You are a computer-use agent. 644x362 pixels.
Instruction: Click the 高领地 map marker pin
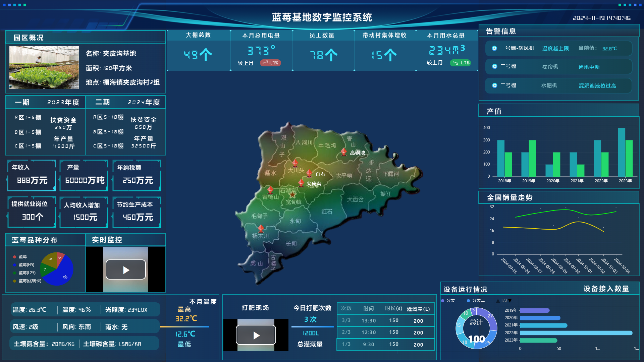pos(344,152)
